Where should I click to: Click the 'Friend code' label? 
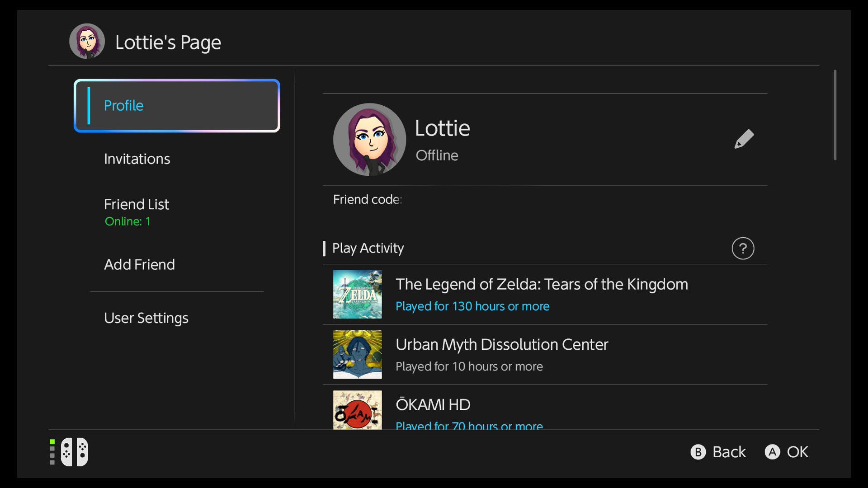coord(367,200)
